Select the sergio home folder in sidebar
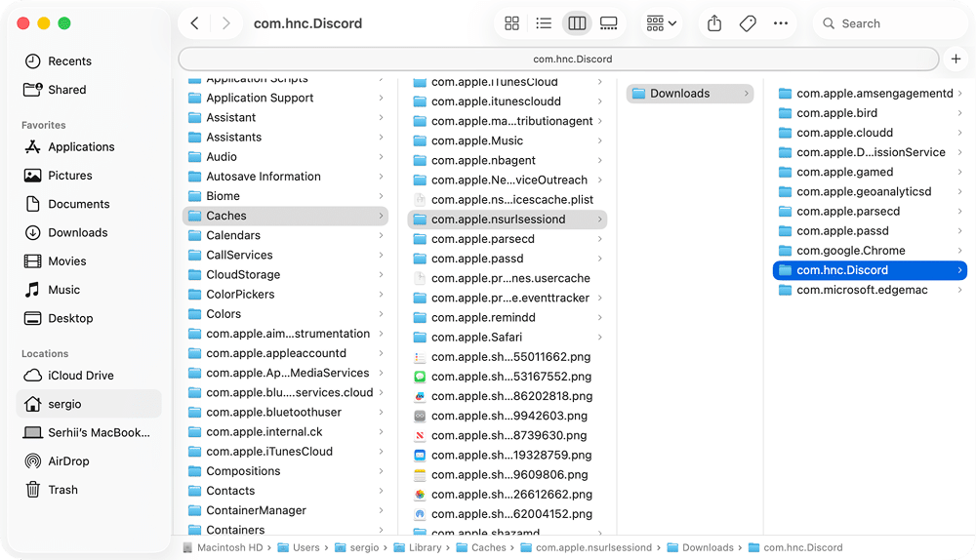The image size is (976, 560). [x=89, y=404]
